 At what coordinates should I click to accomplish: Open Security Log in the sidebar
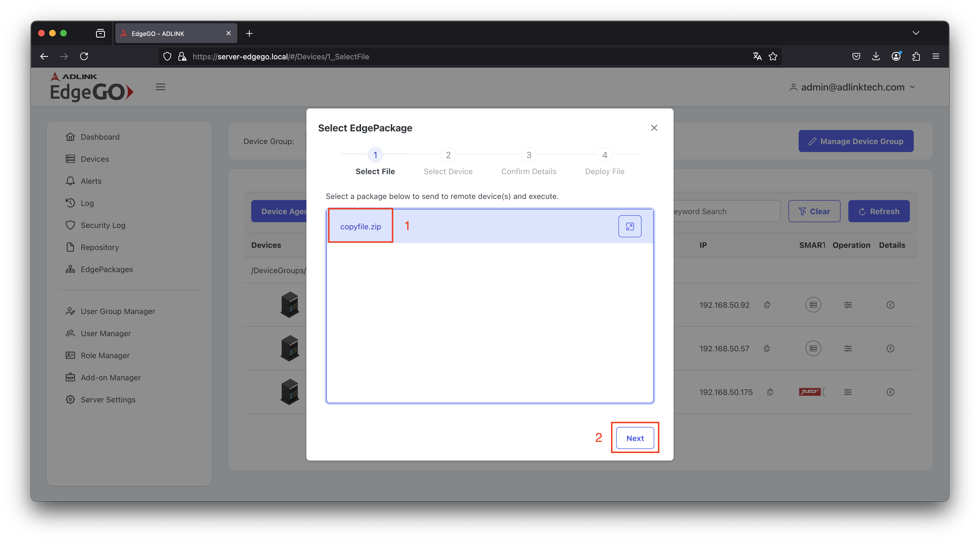point(103,225)
